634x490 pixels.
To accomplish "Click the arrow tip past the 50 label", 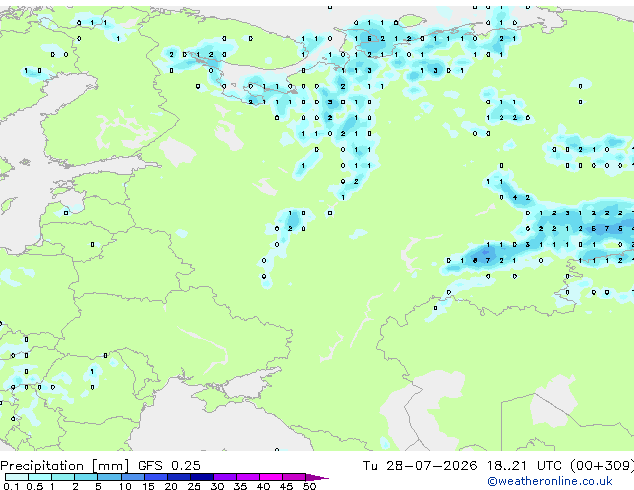I will click(x=317, y=477).
